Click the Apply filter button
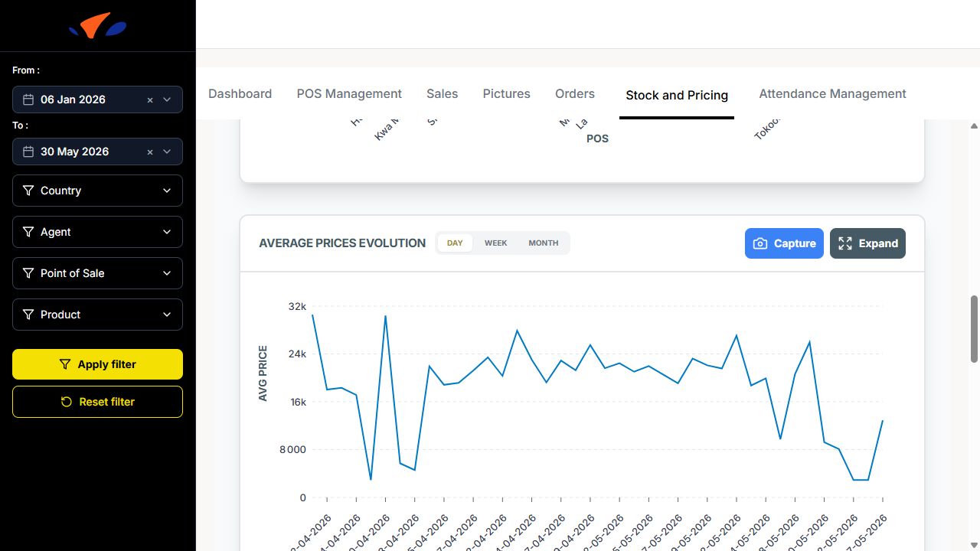980x551 pixels. 97,364
